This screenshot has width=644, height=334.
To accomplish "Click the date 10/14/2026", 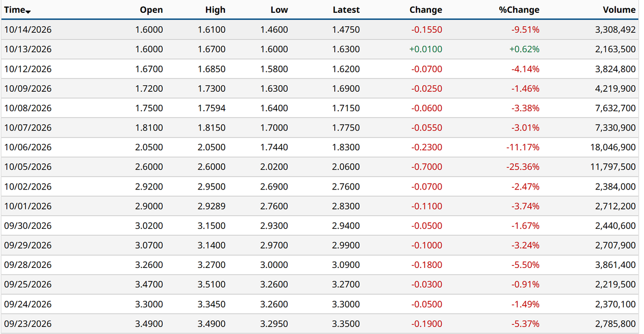I will click(28, 30).
